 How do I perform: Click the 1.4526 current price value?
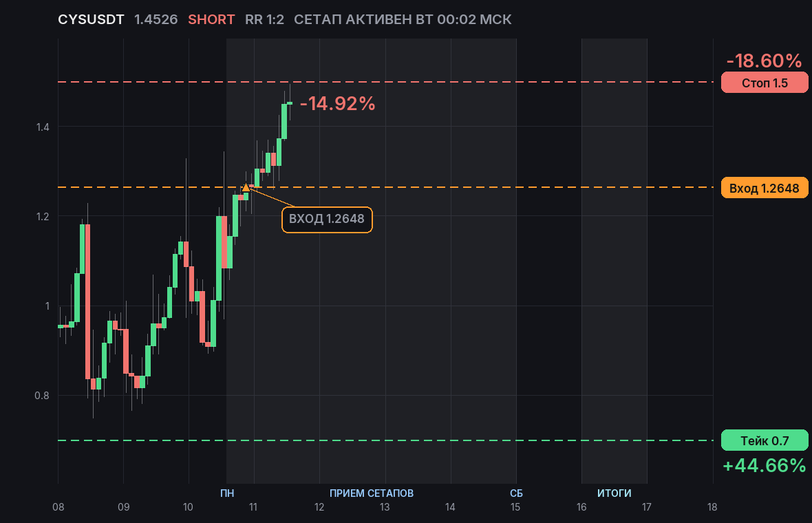[156, 20]
